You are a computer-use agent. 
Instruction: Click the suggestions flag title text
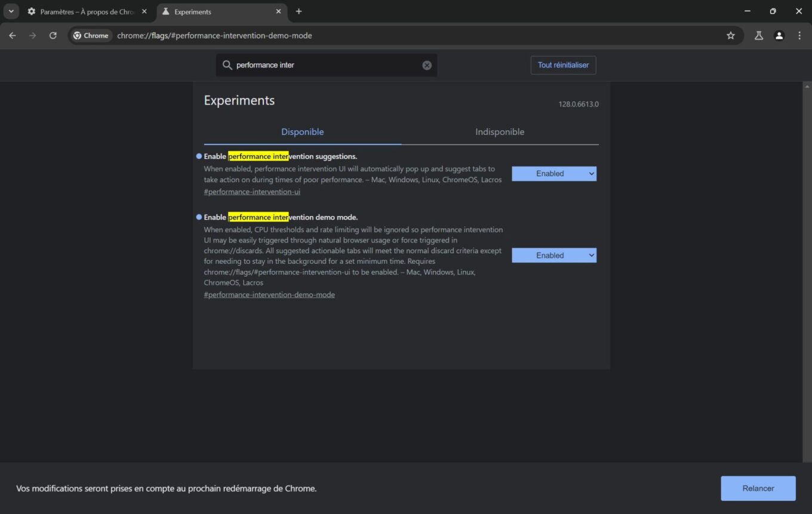point(281,156)
